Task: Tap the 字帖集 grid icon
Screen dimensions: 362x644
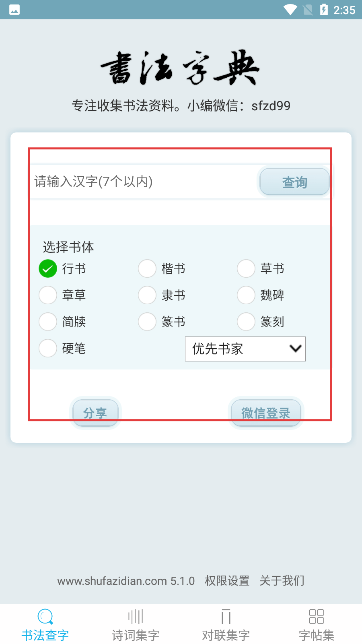Action: tap(316, 616)
